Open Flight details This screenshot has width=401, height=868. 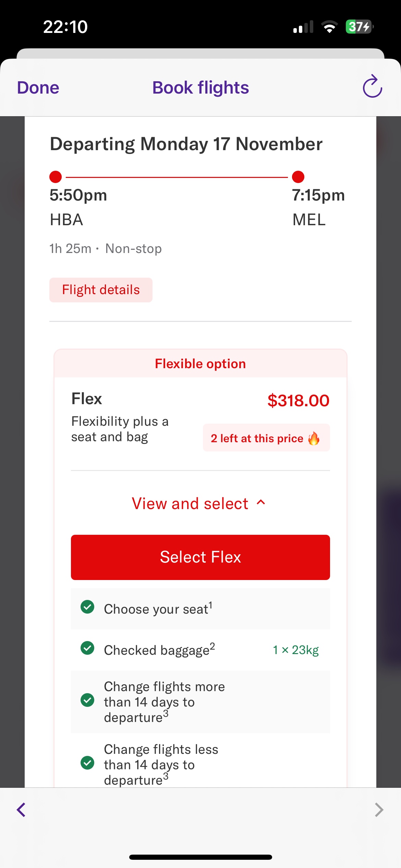[101, 290]
